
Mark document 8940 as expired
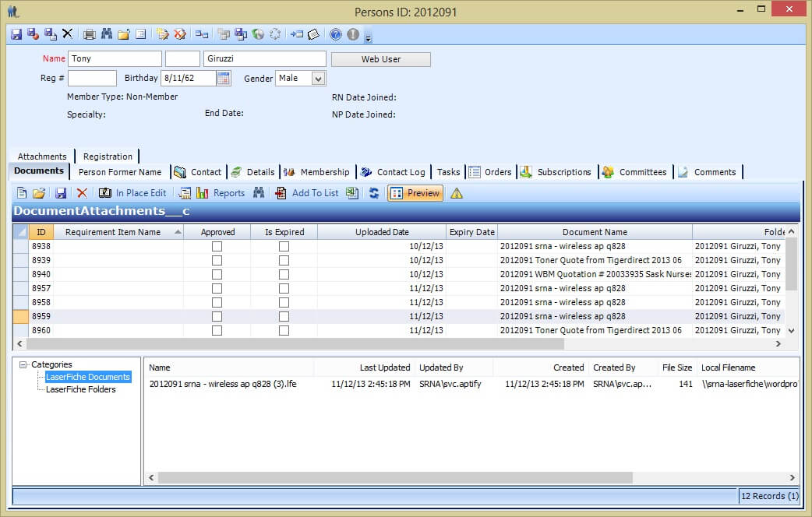[x=284, y=274]
